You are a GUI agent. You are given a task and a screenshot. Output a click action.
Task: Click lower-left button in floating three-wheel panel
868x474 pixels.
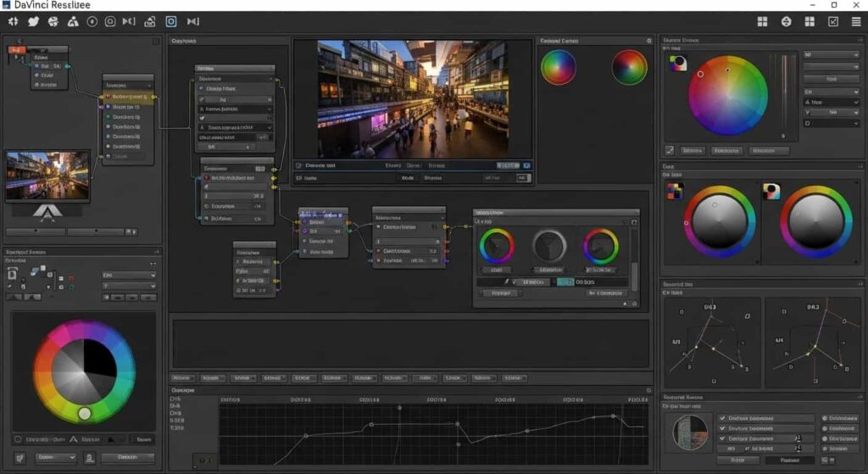click(500, 293)
